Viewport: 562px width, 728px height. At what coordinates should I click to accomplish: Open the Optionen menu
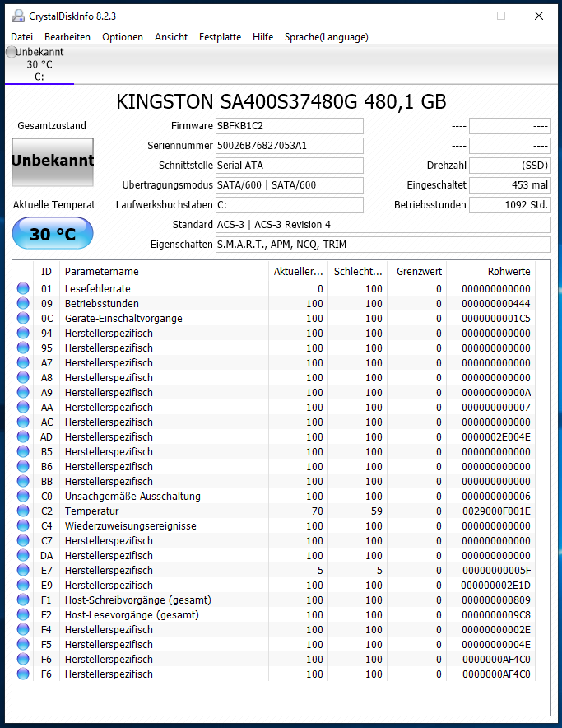[x=123, y=37]
